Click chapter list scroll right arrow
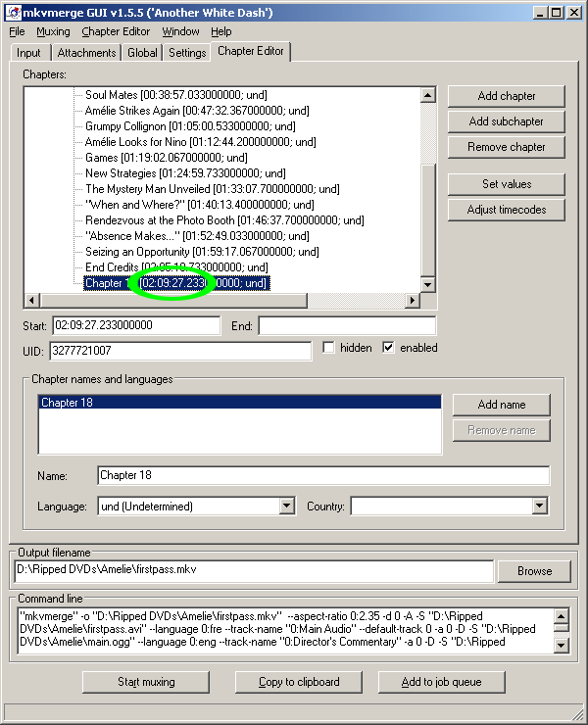The width and height of the screenshot is (588, 725). 412,300
